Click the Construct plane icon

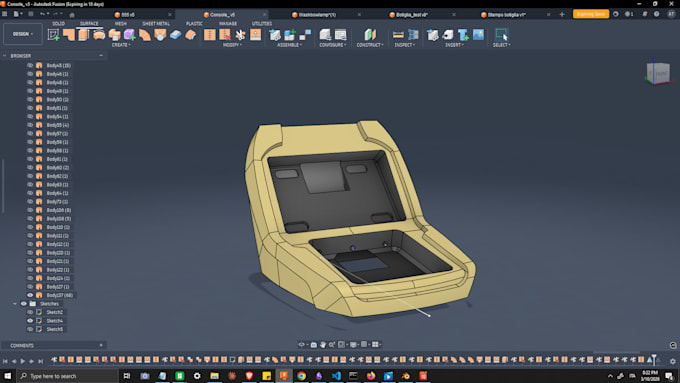click(370, 35)
